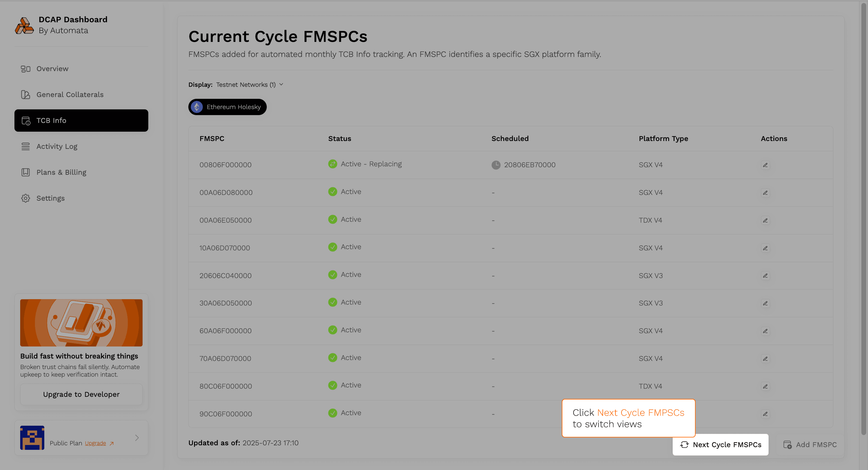
Task: Select Overview in the sidebar
Action: [52, 69]
